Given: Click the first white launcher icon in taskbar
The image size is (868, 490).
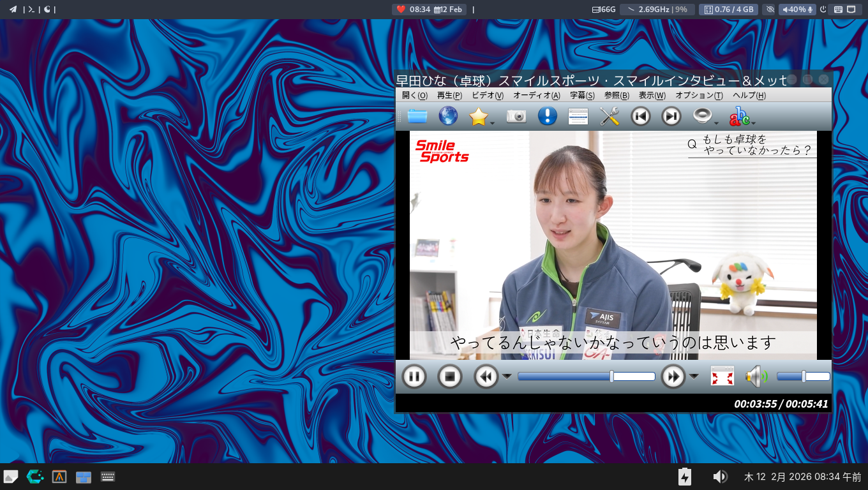Looking at the screenshot, I should tap(11, 477).
